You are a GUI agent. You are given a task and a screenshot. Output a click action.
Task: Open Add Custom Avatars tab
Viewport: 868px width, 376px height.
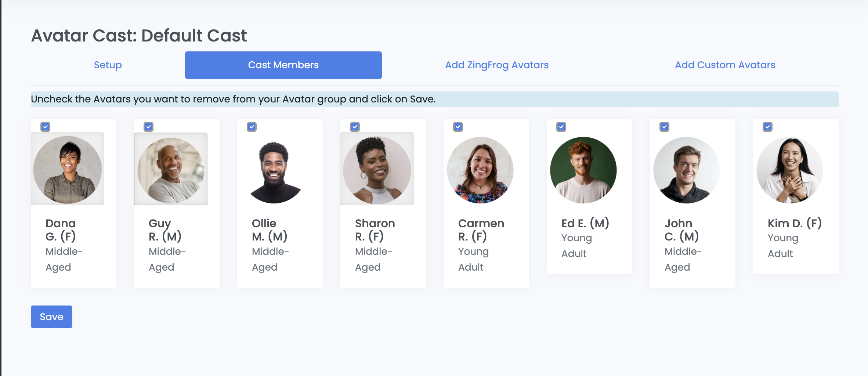pyautogui.click(x=725, y=65)
